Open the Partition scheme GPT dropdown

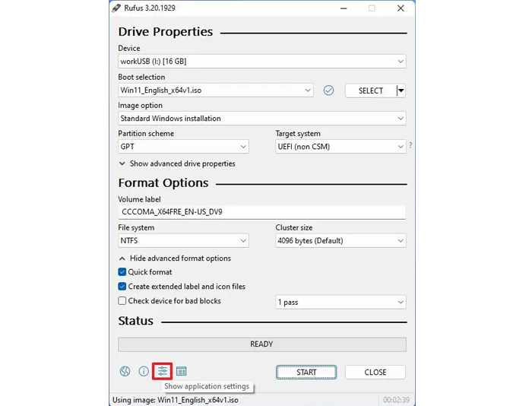pos(183,147)
